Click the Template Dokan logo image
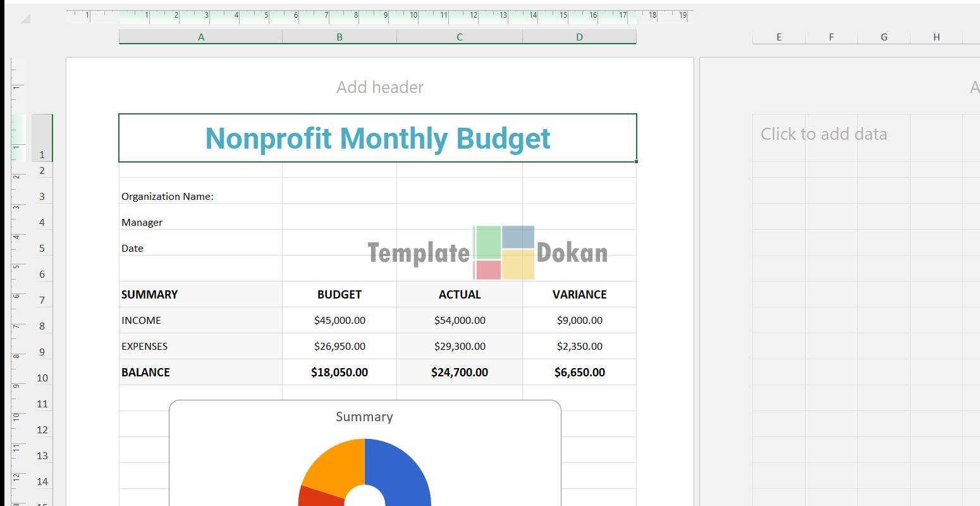 click(487, 253)
